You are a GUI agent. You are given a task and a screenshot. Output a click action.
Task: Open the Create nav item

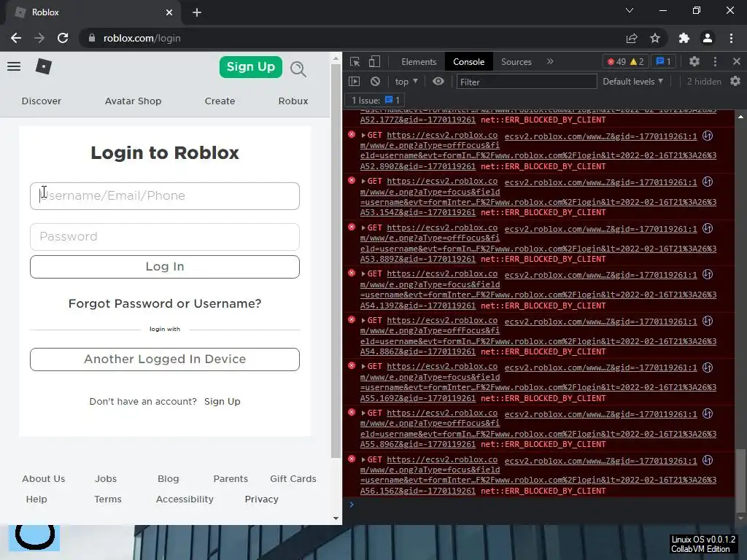[x=220, y=101]
